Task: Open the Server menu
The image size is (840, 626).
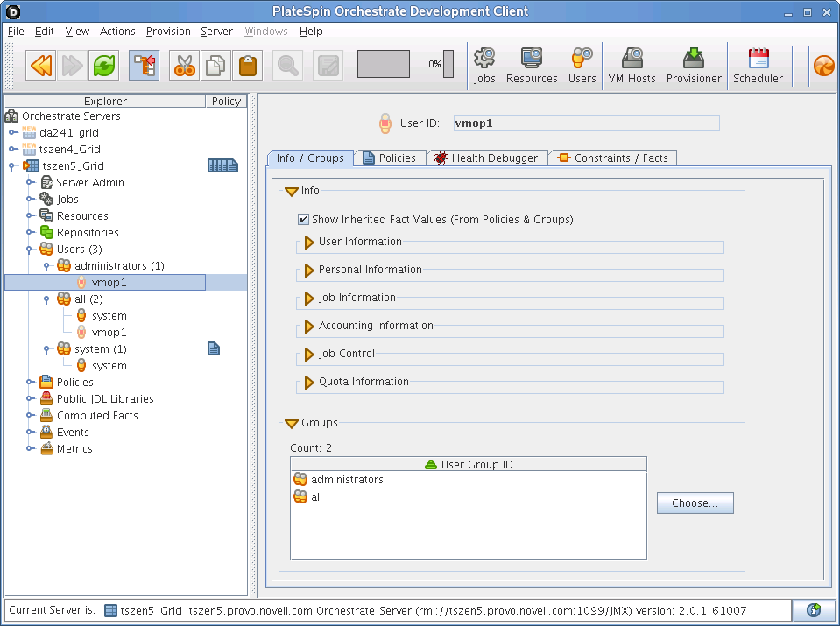Action: click(216, 31)
